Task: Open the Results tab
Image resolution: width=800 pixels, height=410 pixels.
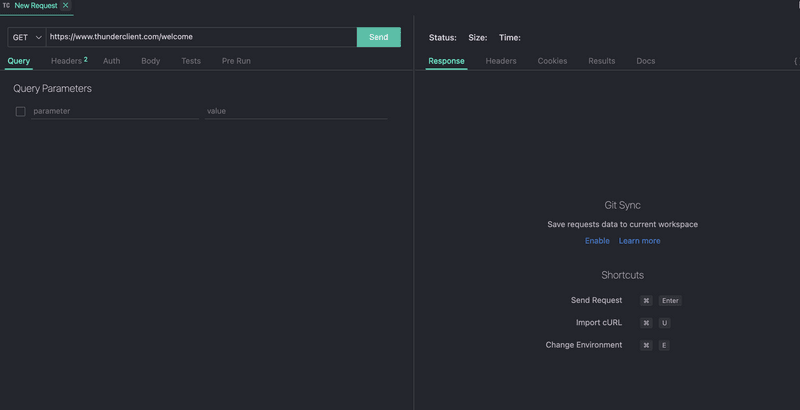Action: tap(602, 61)
